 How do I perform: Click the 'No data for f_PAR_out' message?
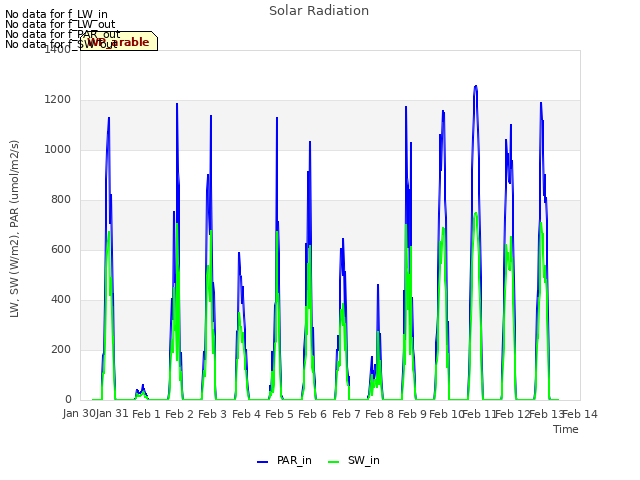coord(63,34)
